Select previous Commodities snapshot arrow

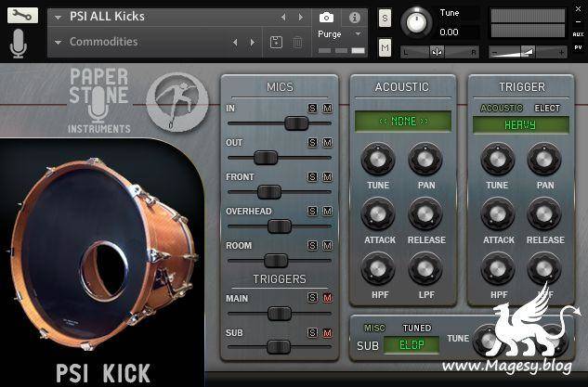[235, 43]
